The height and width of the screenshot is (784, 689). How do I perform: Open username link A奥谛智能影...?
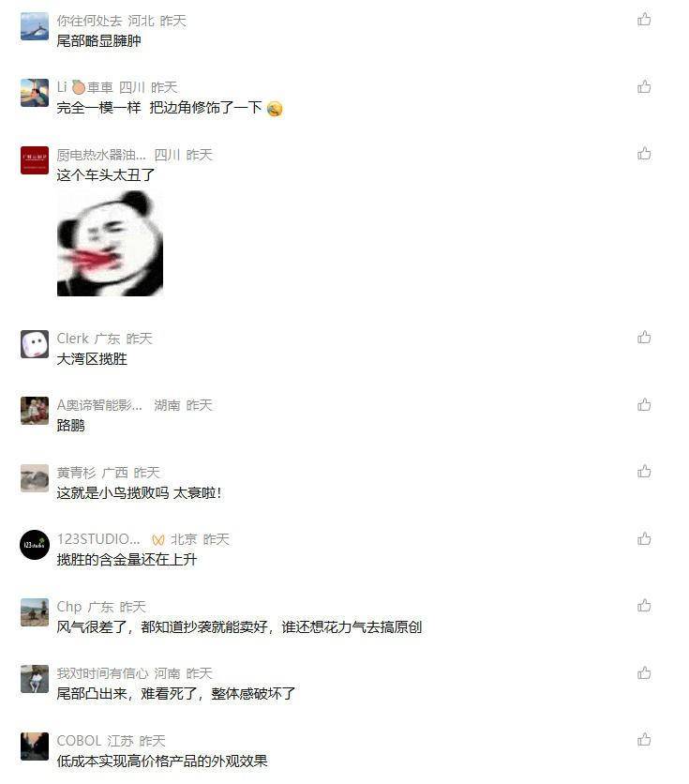99,405
